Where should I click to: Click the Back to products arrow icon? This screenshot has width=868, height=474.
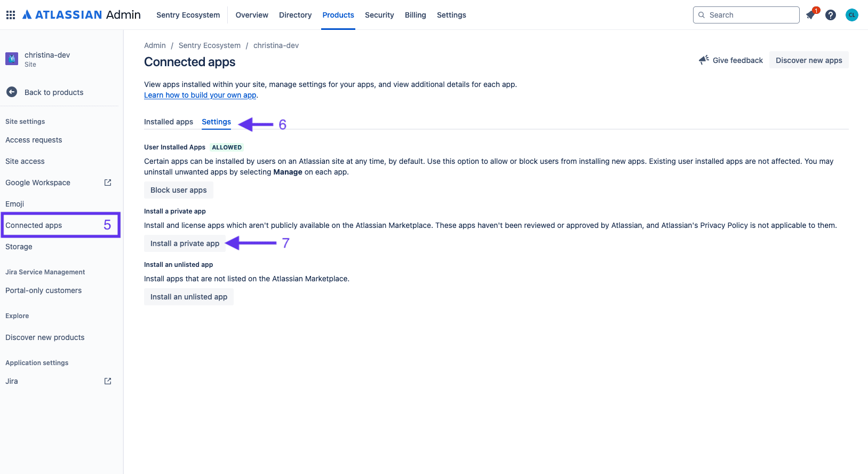[12, 92]
